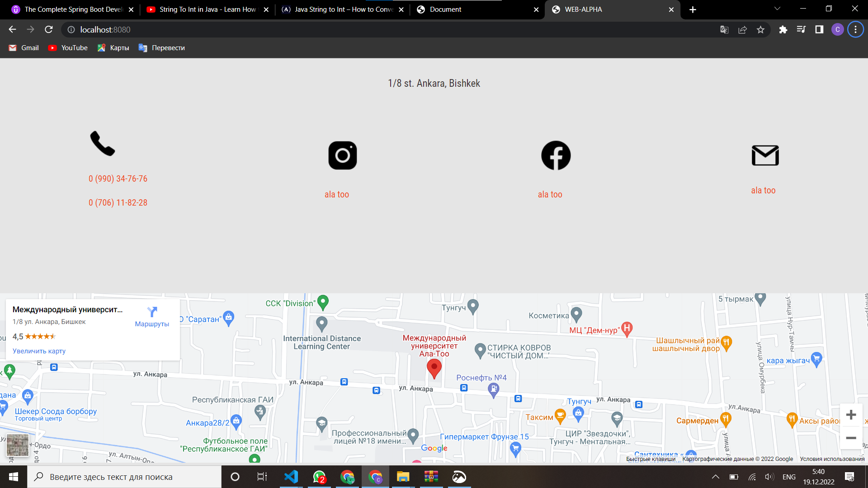
Task: Switch map to satellite thumbnail
Action: point(18,445)
